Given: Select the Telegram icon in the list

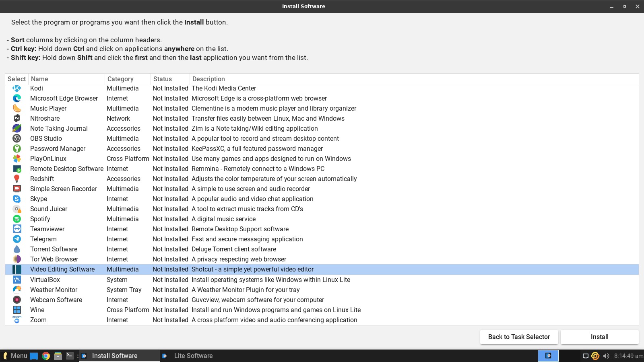Looking at the screenshot, I should (x=17, y=239).
